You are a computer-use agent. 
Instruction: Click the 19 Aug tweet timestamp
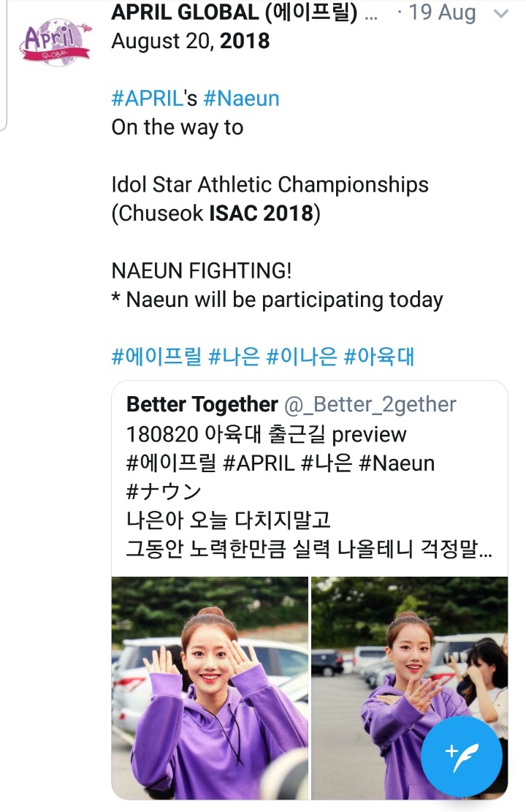click(x=442, y=13)
